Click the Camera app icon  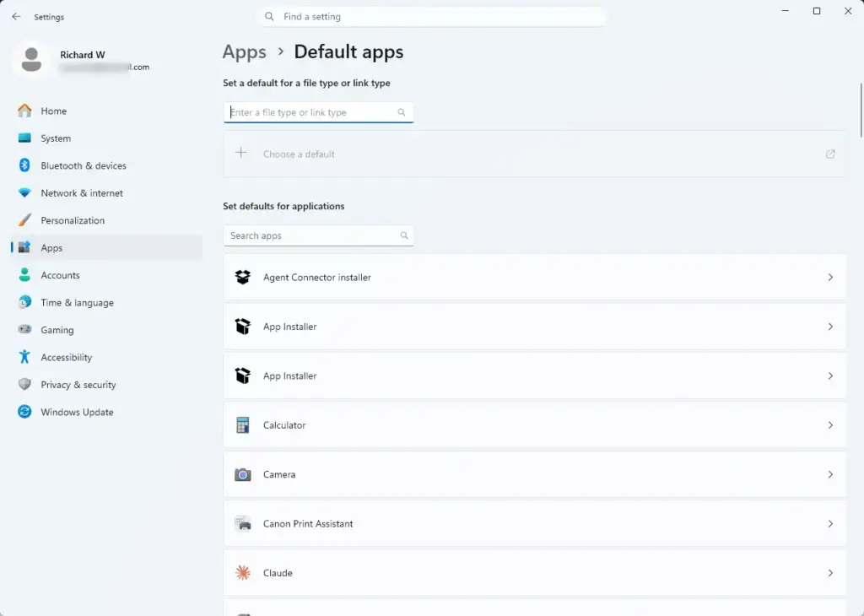(242, 474)
